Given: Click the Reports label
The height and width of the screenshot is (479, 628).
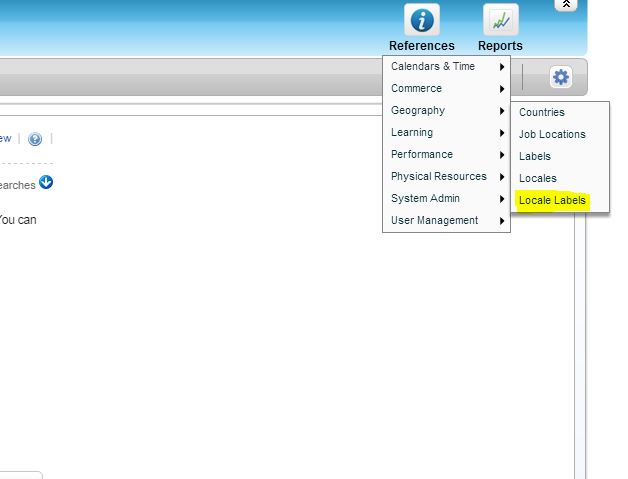Looking at the screenshot, I should coord(500,46).
